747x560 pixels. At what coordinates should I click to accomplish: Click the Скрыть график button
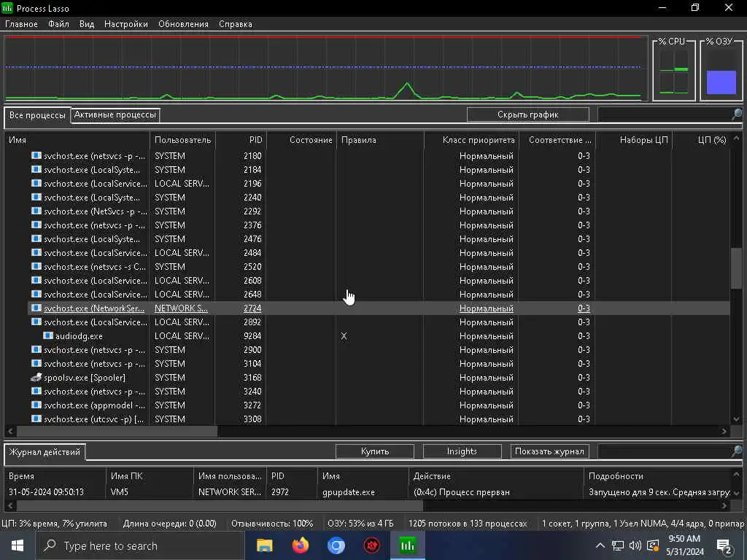coord(528,114)
